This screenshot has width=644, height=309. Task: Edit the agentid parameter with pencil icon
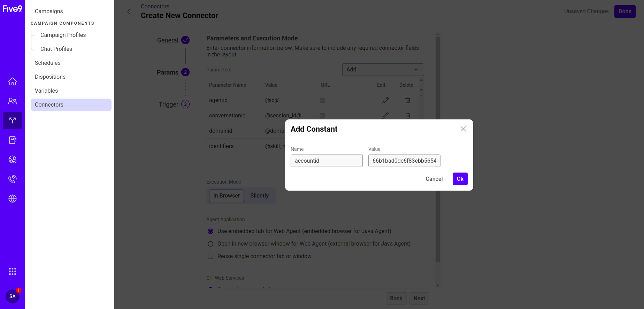(x=385, y=100)
